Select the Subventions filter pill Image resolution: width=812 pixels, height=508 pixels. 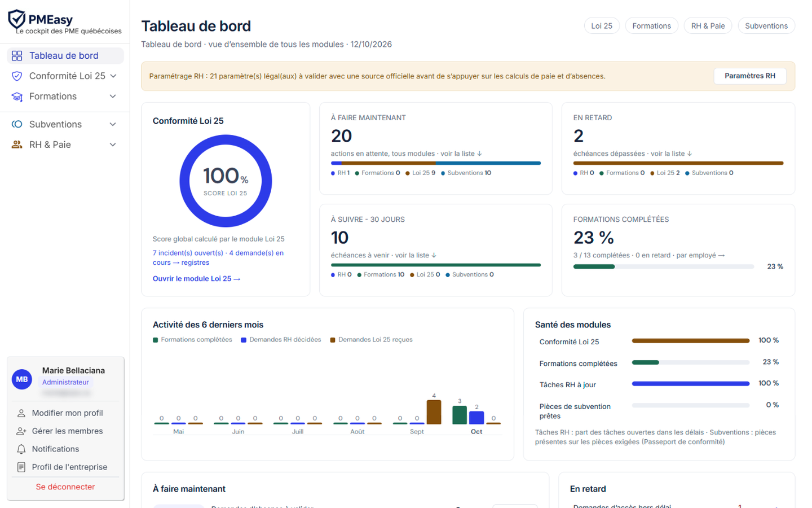[x=766, y=26]
